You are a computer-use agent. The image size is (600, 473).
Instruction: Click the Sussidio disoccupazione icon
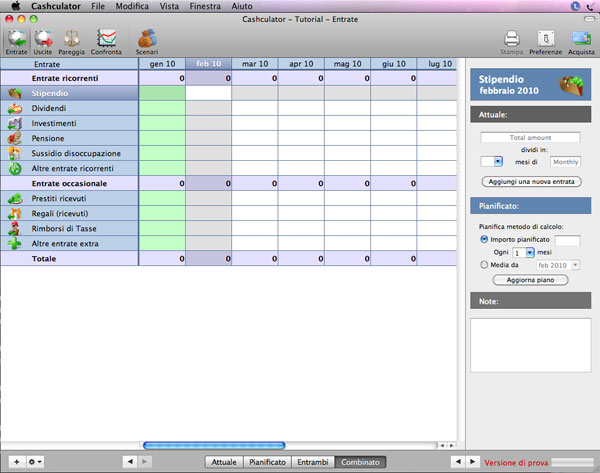point(15,153)
